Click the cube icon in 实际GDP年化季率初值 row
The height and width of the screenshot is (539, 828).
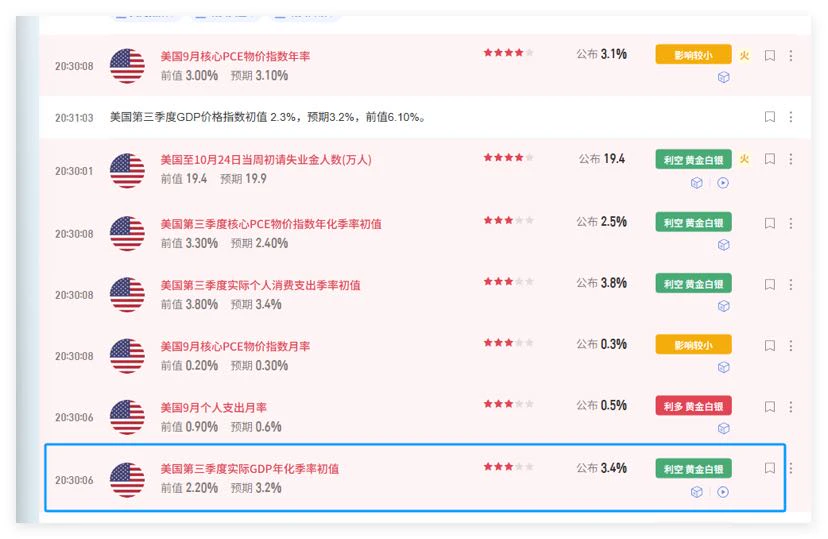point(697,492)
